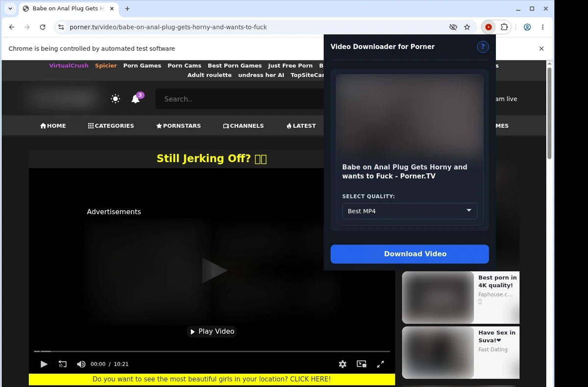
Task: Click the crossed-out eye icon in address bar
Action: pyautogui.click(x=453, y=27)
